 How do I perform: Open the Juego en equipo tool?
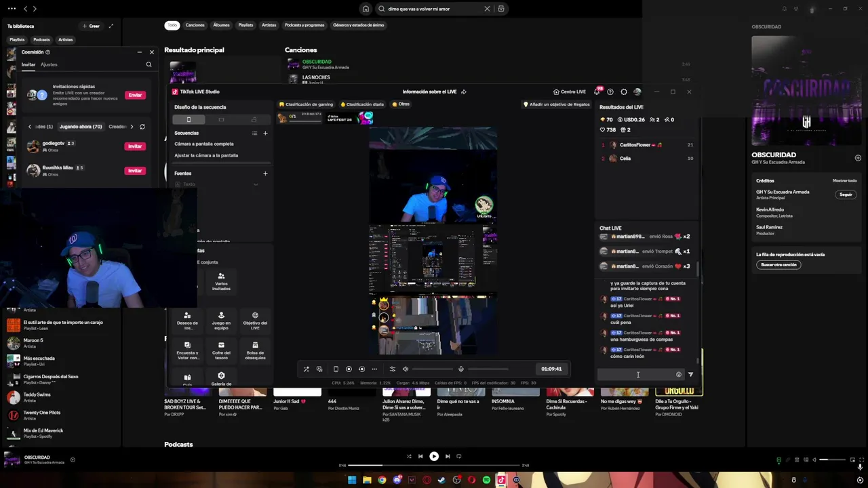221,321
